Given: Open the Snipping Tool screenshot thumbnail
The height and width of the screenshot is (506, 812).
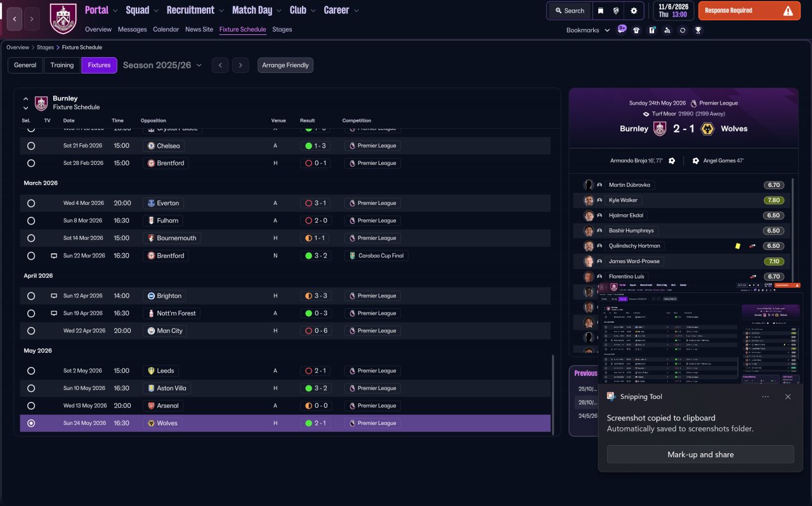Looking at the screenshot, I should point(700,333).
